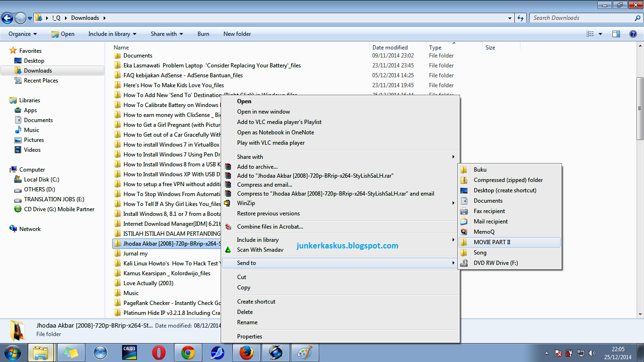Toggle the preview pane icon
The width and height of the screenshot is (644, 362).
[616, 34]
